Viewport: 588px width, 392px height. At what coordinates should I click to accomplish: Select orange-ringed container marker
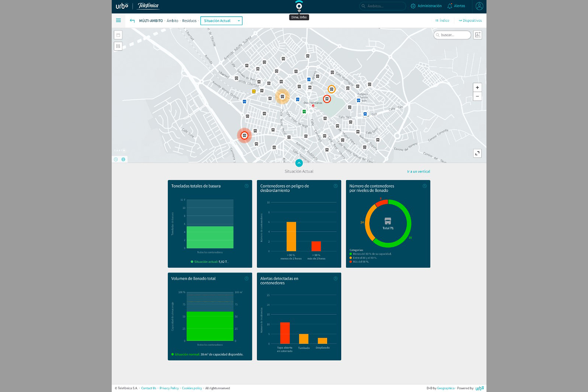(x=332, y=89)
